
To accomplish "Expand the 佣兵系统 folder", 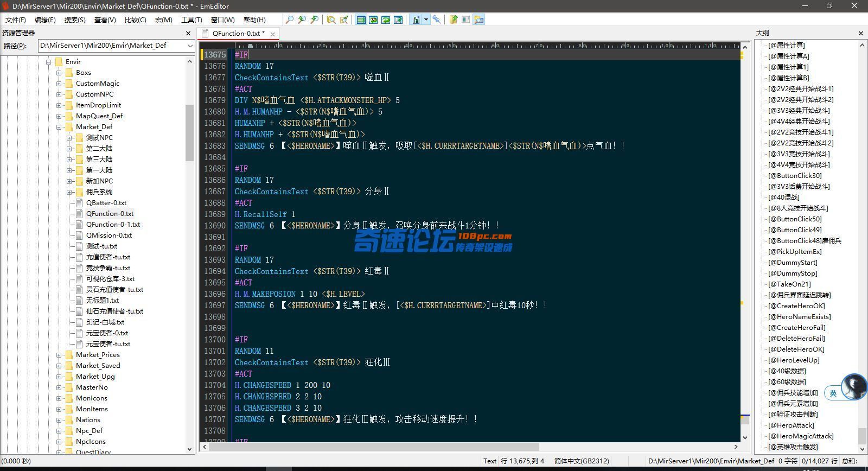I will [x=69, y=192].
